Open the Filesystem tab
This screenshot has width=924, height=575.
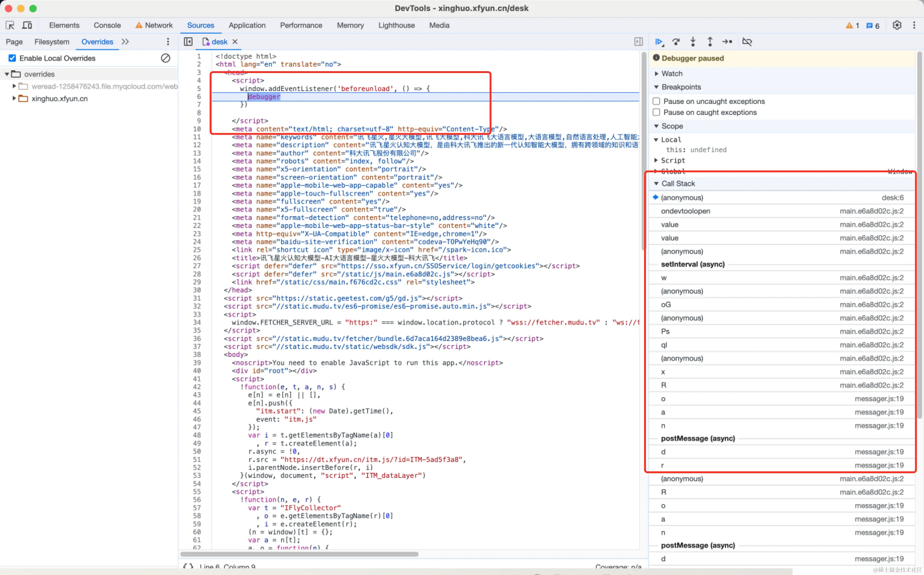tap(52, 42)
